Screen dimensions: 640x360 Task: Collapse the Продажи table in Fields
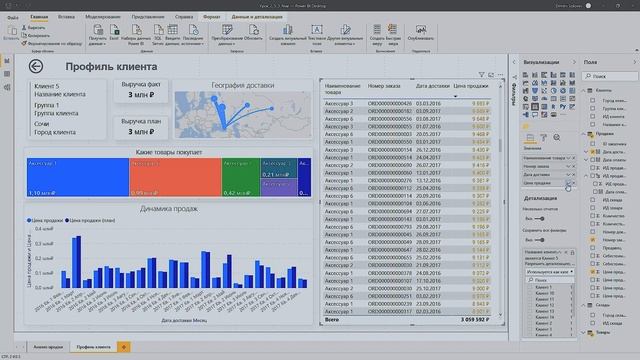click(584, 133)
